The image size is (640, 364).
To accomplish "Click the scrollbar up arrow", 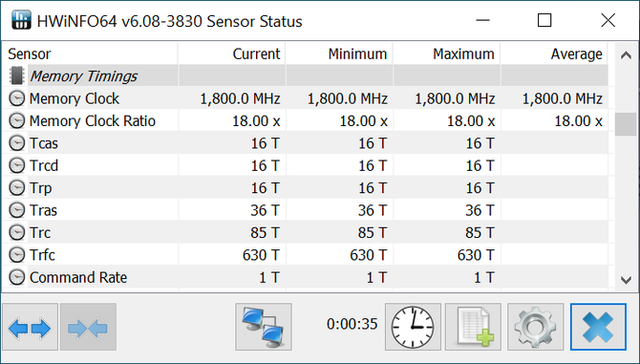I will pyautogui.click(x=626, y=55).
